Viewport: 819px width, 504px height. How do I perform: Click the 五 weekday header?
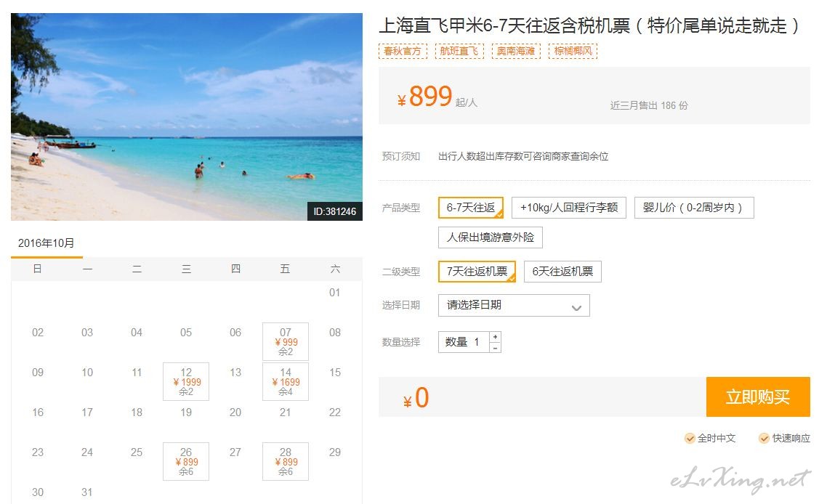point(285,269)
